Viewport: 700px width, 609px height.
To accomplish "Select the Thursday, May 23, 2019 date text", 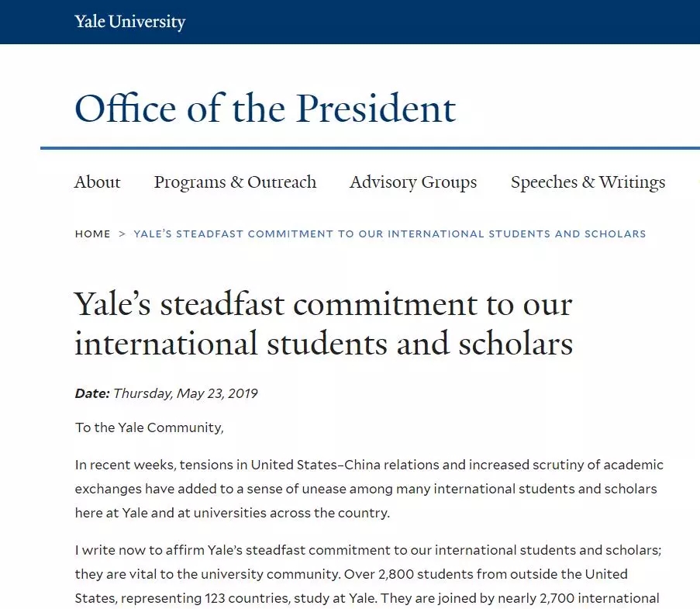I will (x=185, y=393).
